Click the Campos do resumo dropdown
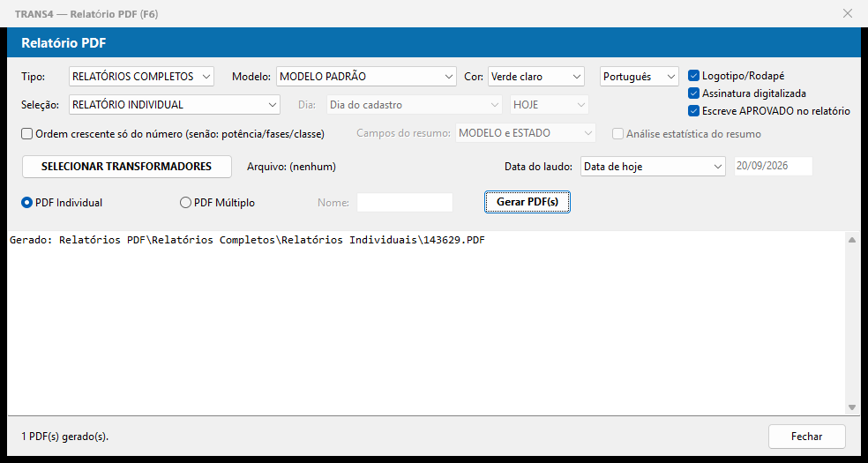The height and width of the screenshot is (463, 868). (526, 133)
